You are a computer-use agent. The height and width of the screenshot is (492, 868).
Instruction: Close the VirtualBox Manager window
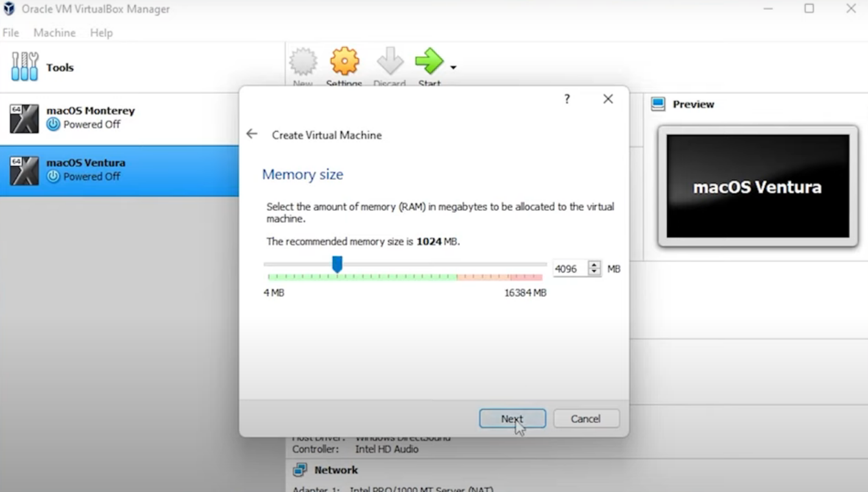coord(852,9)
